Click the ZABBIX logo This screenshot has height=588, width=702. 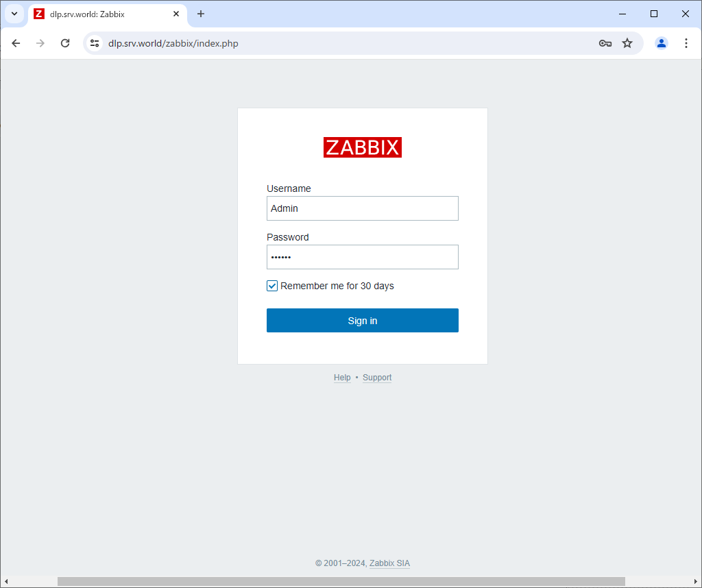click(x=363, y=147)
